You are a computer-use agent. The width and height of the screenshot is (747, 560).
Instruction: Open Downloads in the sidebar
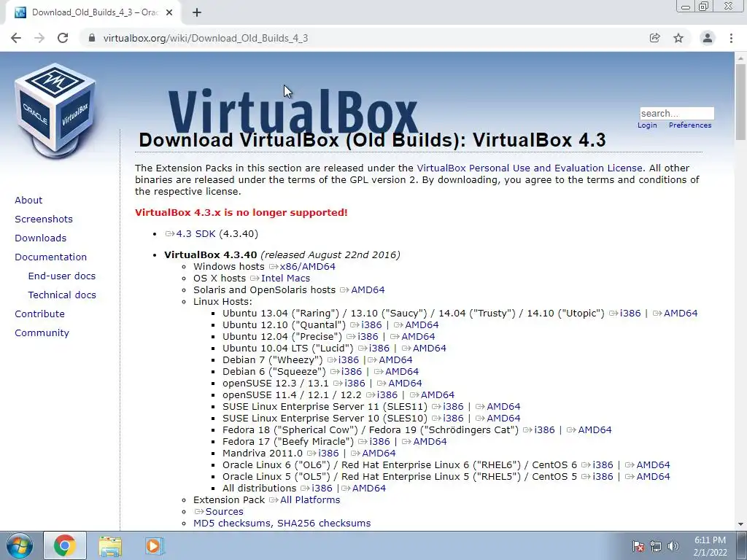[x=41, y=238]
